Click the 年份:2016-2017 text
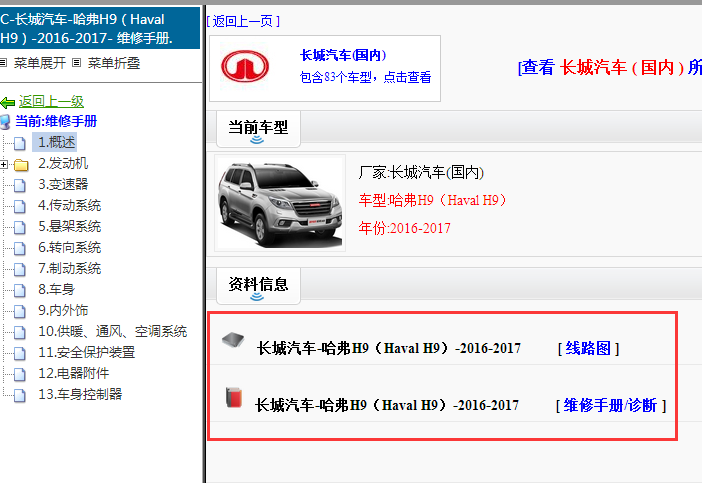The width and height of the screenshot is (702, 483). pos(404,228)
